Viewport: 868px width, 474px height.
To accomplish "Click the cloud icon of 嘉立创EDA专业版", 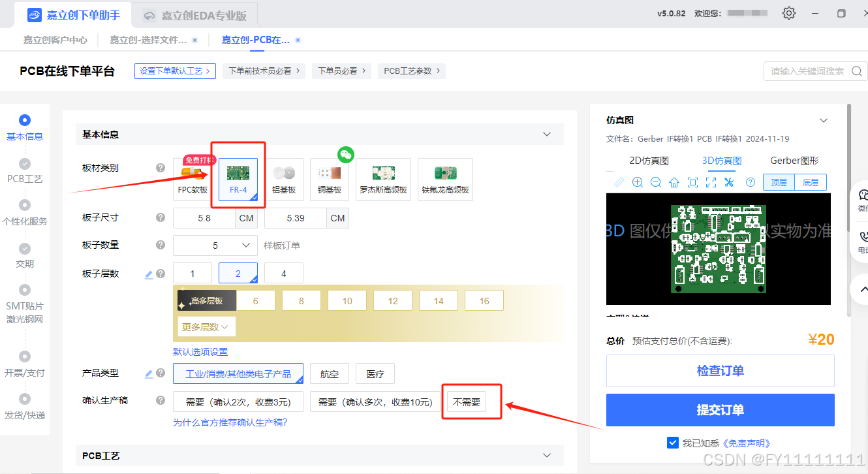I will (149, 15).
